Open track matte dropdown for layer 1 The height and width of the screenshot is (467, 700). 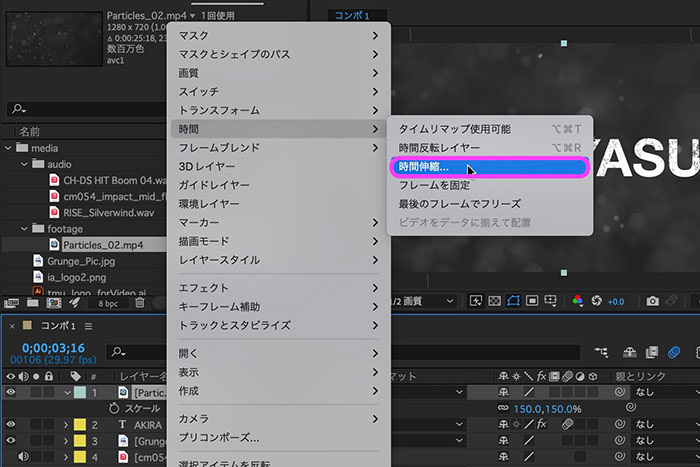[x=428, y=392]
